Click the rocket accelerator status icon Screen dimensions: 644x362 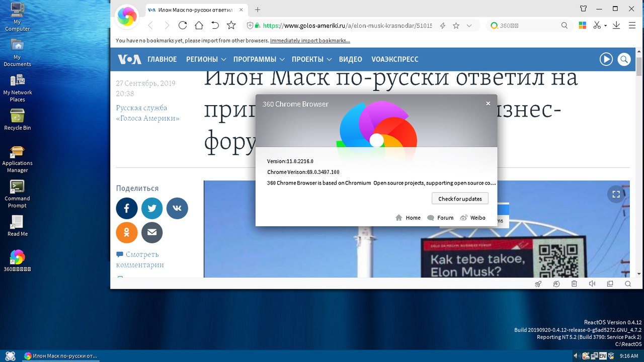[538, 284]
